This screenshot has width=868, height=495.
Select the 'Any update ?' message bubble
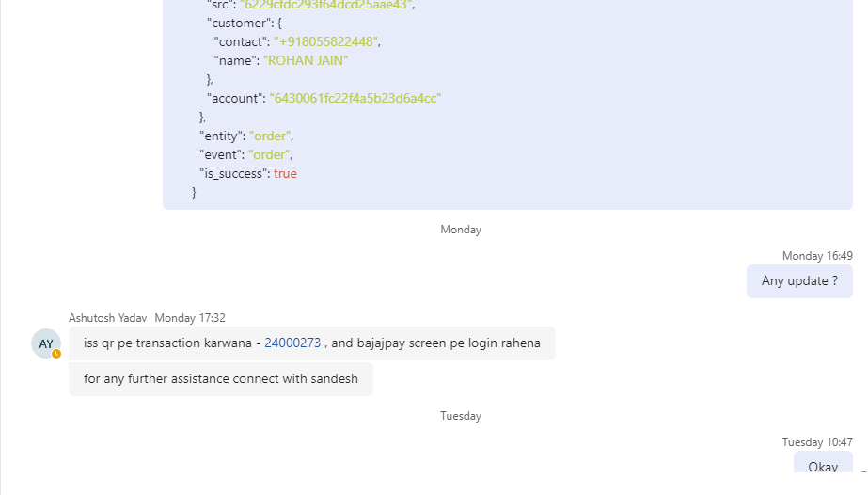click(x=799, y=281)
